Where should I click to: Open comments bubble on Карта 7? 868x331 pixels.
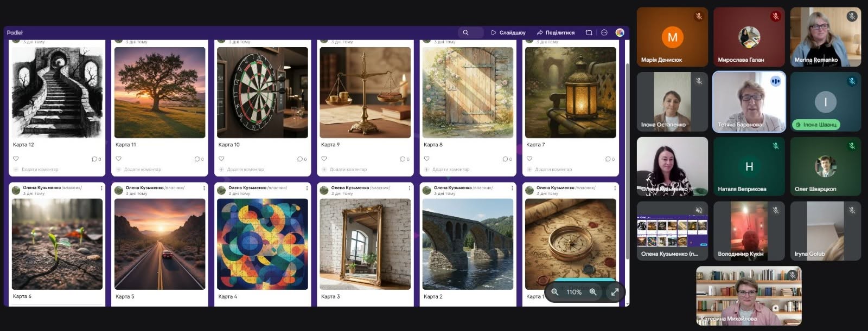[x=610, y=159]
